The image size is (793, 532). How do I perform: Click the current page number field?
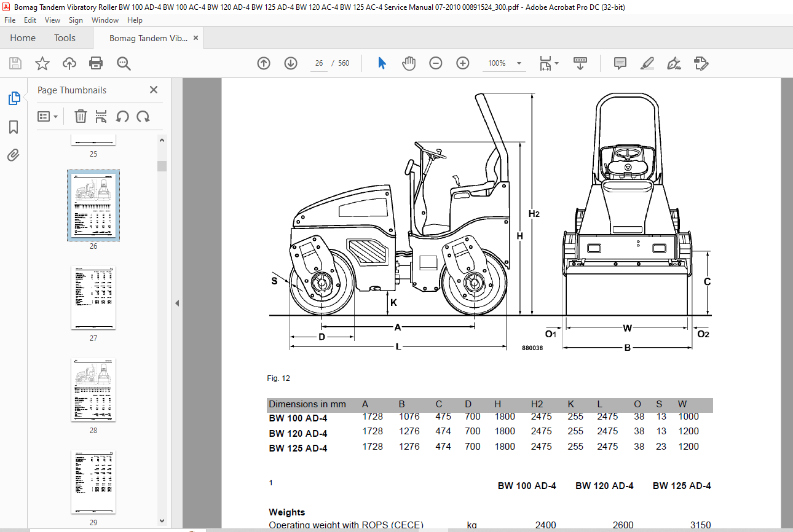[x=319, y=63]
